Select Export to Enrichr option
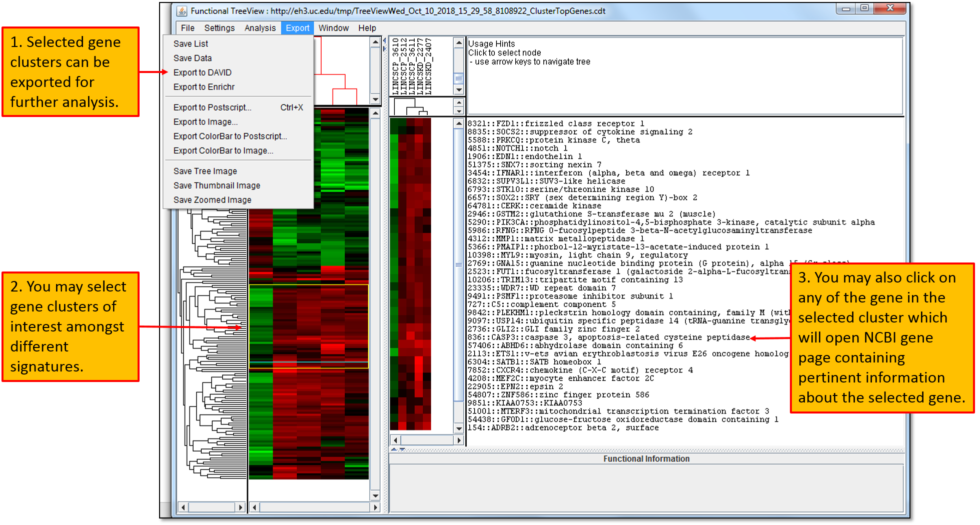The image size is (980, 525). 204,87
